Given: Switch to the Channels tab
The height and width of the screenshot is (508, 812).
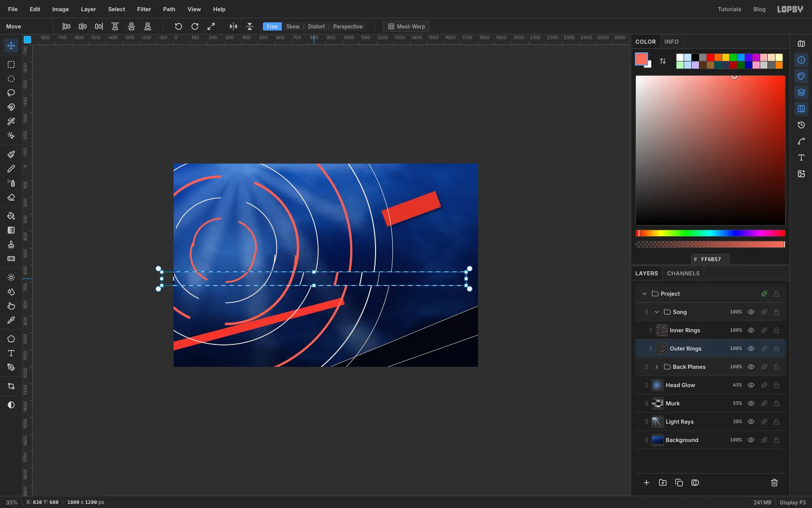Looking at the screenshot, I should 683,273.
